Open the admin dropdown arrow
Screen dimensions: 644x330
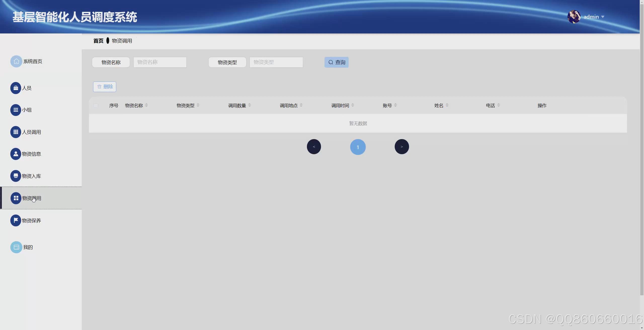point(602,17)
